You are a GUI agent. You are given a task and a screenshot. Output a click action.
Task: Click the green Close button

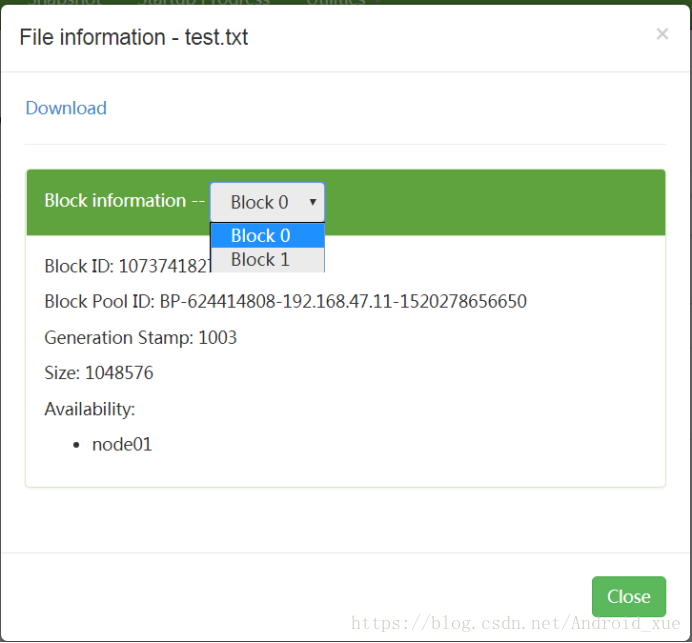[629, 596]
